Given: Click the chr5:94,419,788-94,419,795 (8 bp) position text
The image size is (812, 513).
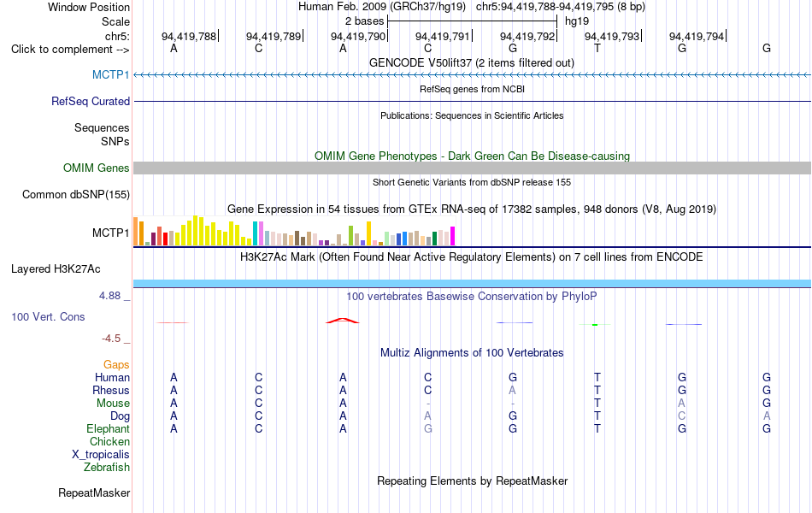Looking at the screenshot, I should pos(561,7).
